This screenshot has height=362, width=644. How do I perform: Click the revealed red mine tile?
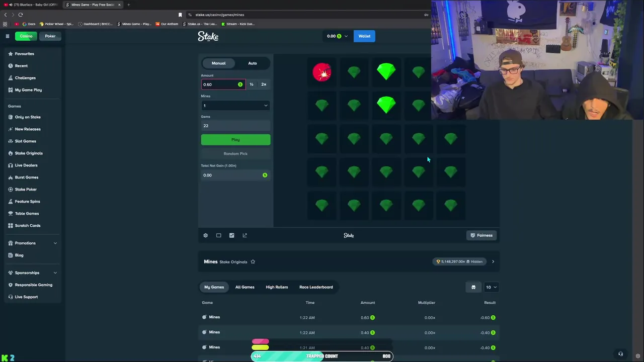[322, 72]
